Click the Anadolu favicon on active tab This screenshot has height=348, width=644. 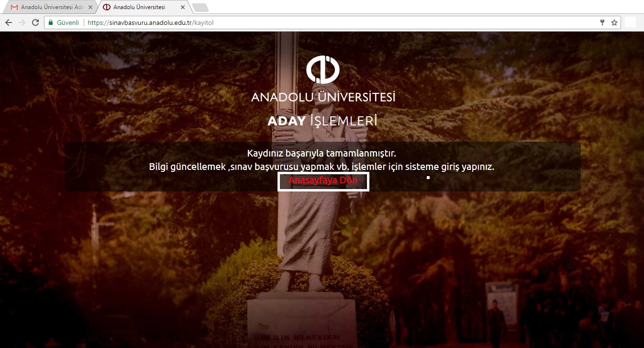107,7
